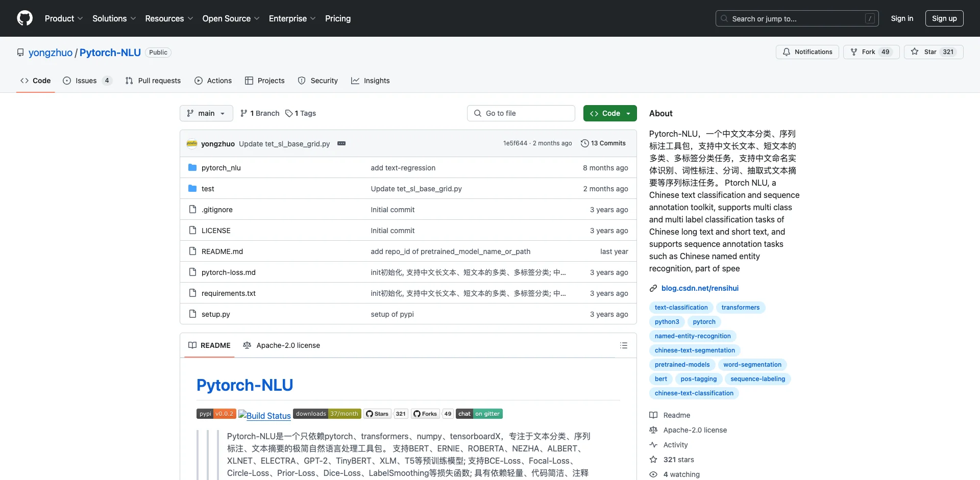Expand the green Code dropdown button

point(610,113)
